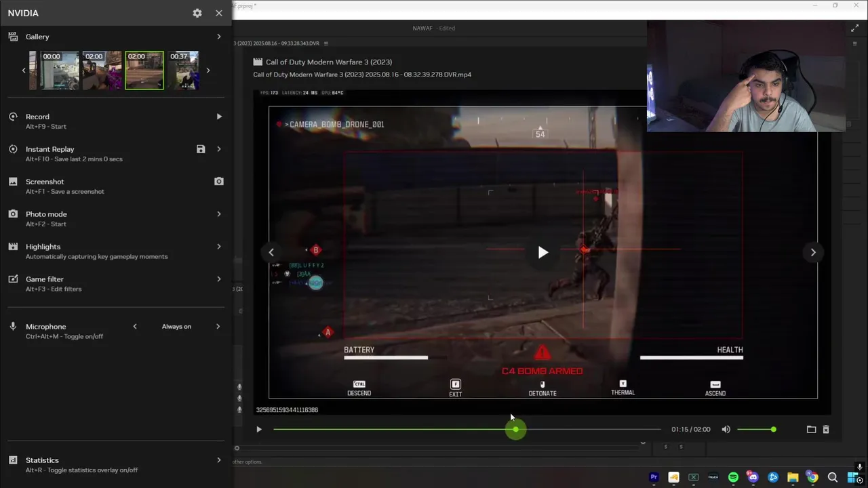Click the Microphone icon in panel
This screenshot has width=868, height=488.
13,327
